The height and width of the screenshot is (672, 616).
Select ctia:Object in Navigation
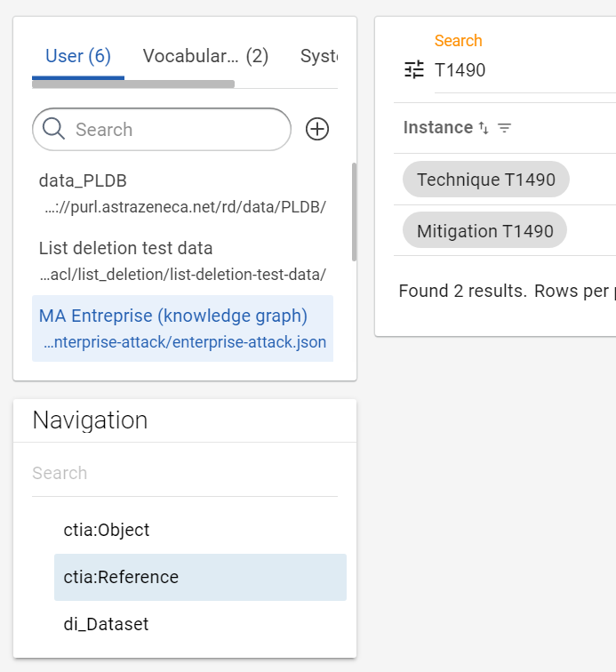107,530
